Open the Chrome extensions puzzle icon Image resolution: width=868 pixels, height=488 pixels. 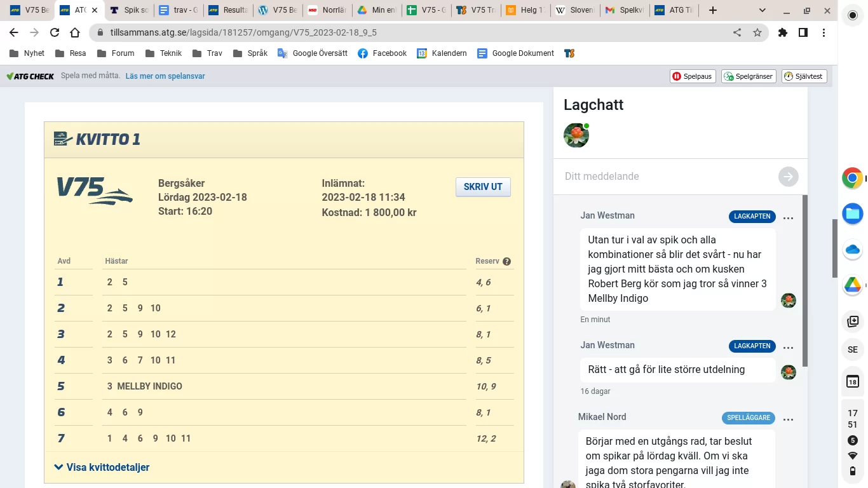click(x=782, y=32)
